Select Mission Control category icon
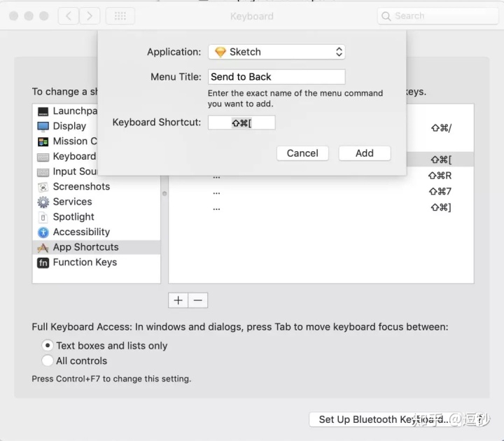 [43, 141]
